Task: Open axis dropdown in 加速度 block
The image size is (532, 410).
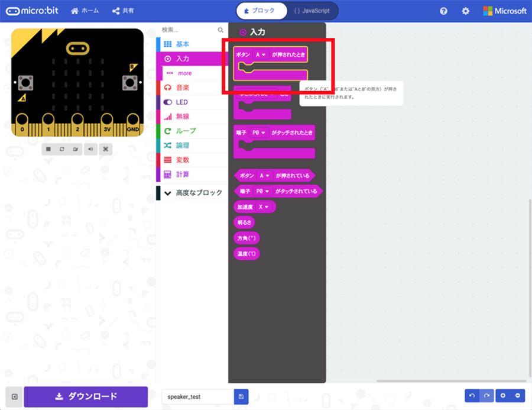Action: click(x=264, y=207)
